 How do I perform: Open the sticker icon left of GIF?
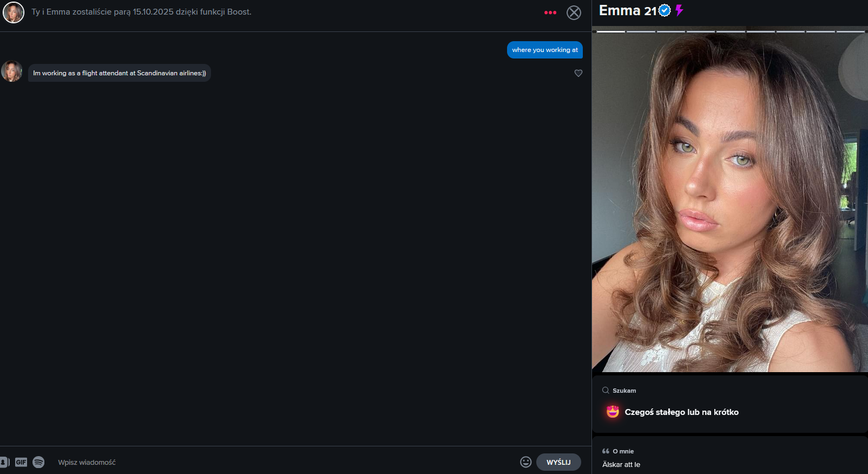click(4, 462)
